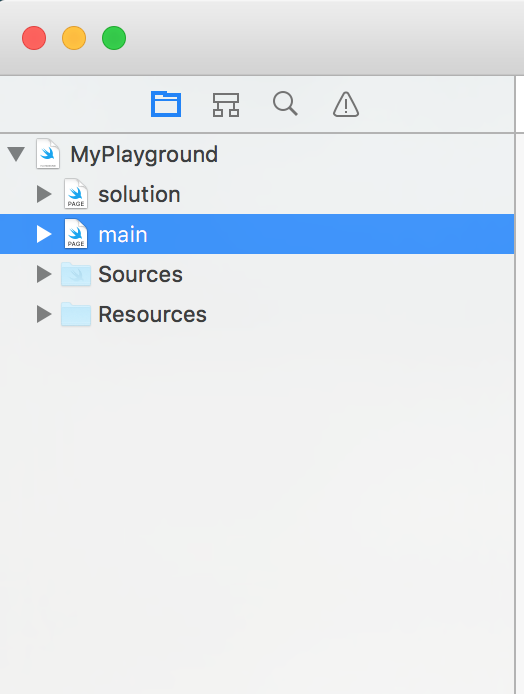
Task: Open the Project navigator folder icon
Action: click(x=166, y=104)
